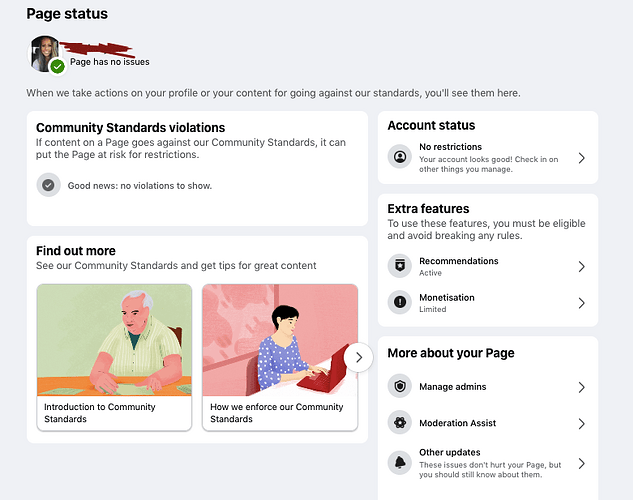Click 'See our Community Standards and get tips' text
The width and height of the screenshot is (633, 500).
pyautogui.click(x=176, y=266)
